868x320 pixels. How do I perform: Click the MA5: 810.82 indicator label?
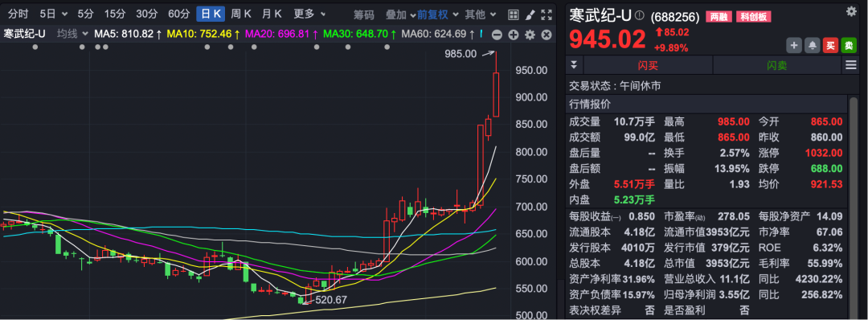[x=128, y=35]
